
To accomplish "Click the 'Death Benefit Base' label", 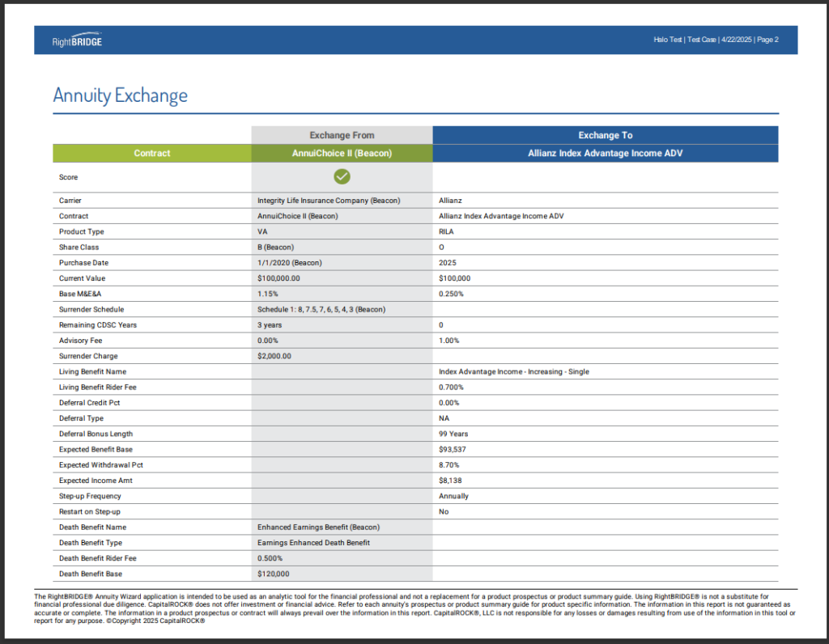I will coord(91,574).
